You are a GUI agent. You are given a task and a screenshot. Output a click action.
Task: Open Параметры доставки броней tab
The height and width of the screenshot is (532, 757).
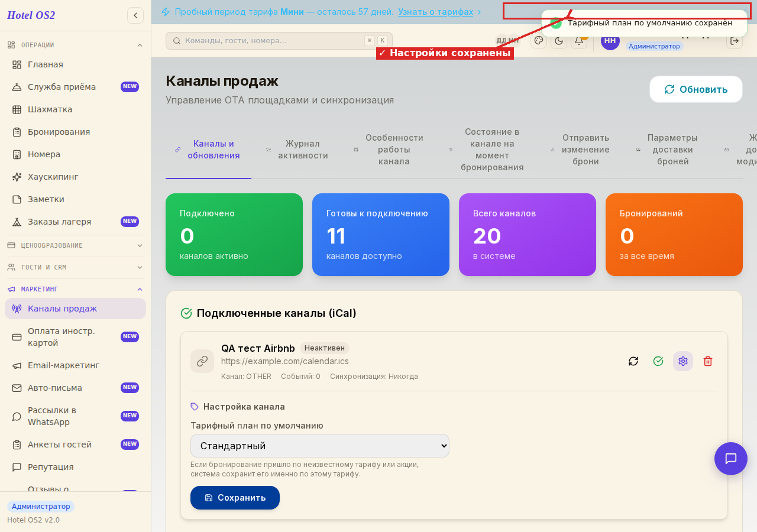pyautogui.click(x=667, y=150)
